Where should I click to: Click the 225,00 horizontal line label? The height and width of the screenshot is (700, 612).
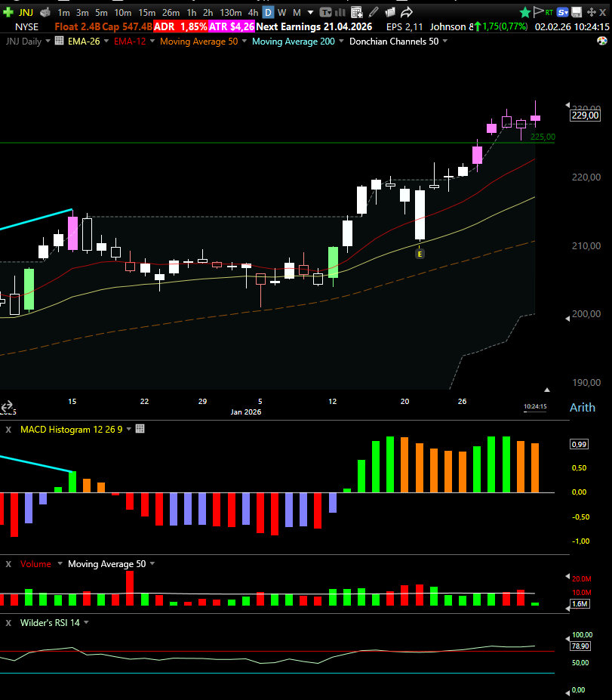click(x=543, y=137)
